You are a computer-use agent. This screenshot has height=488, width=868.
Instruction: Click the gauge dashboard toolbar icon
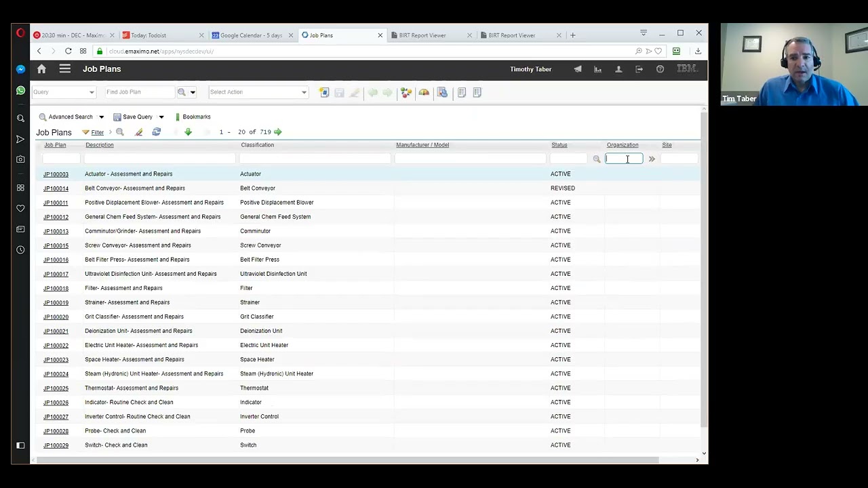point(424,92)
